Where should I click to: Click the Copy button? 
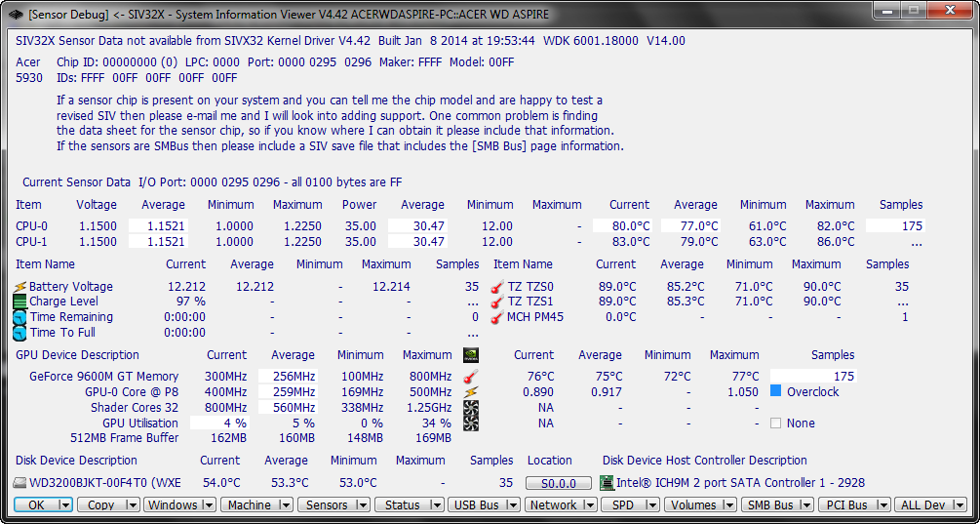tap(100, 504)
